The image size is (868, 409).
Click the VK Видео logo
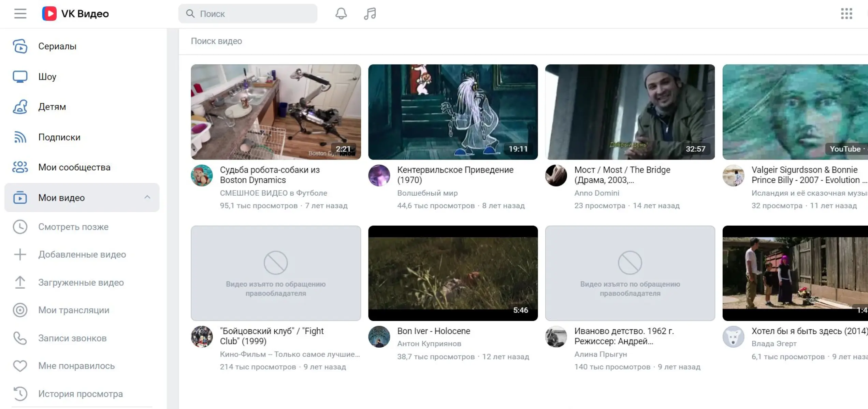point(75,14)
